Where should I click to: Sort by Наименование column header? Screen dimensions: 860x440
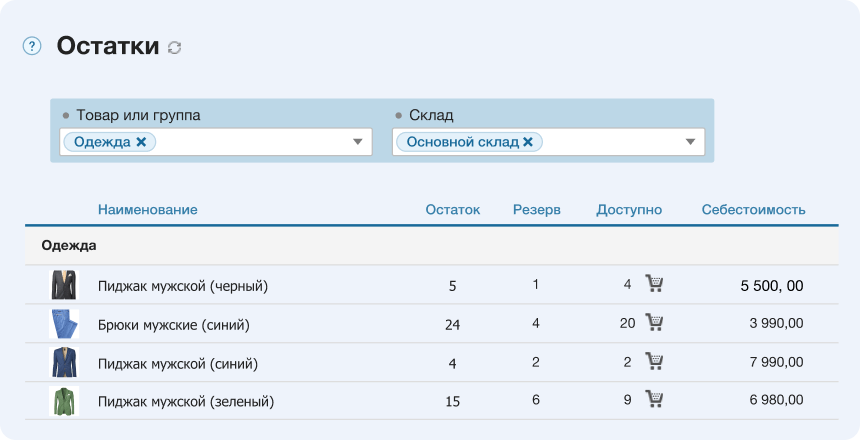[x=147, y=210]
